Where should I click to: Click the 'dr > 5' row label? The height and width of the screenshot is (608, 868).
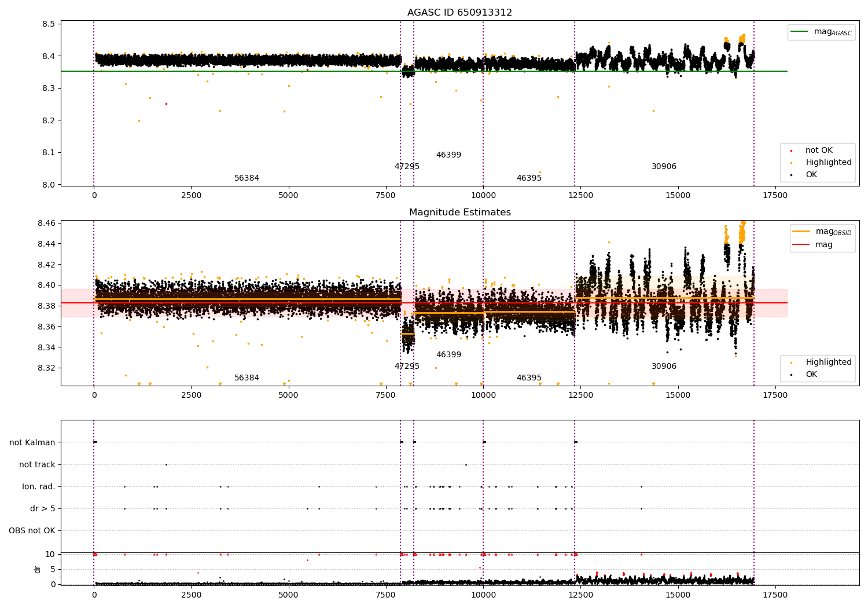point(43,509)
